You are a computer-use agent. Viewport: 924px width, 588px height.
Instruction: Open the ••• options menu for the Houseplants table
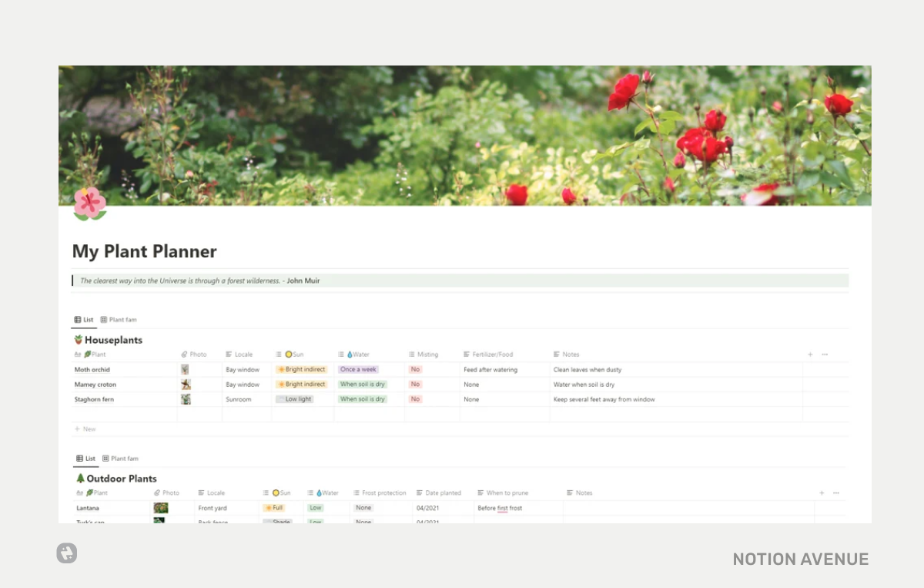tap(824, 354)
